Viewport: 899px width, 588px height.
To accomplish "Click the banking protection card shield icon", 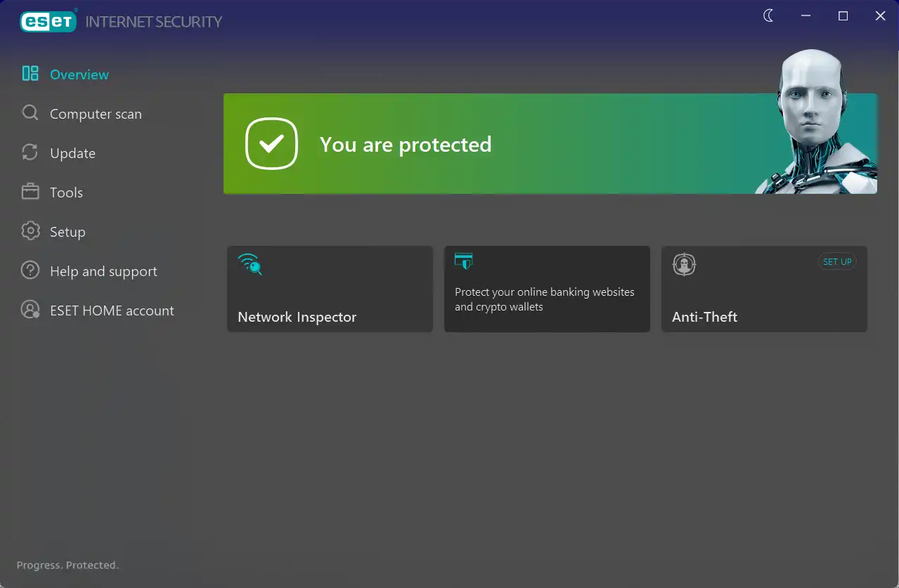I will click(463, 261).
